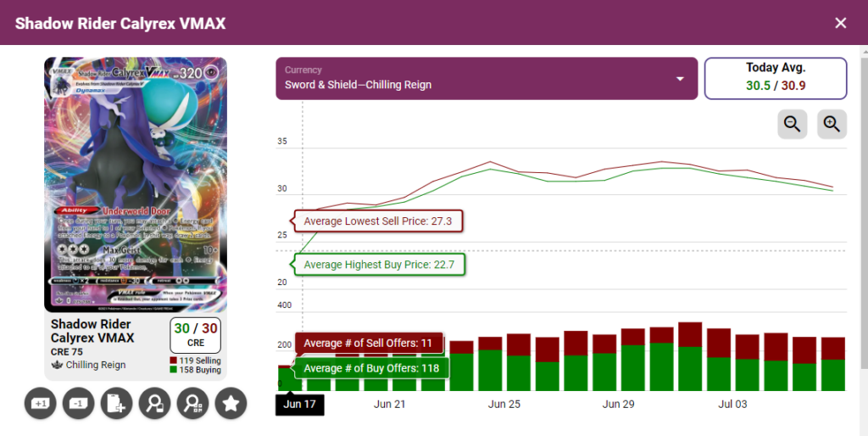Click the Jun 17 date marker
Viewport: 868px width, 436px height.
point(299,405)
